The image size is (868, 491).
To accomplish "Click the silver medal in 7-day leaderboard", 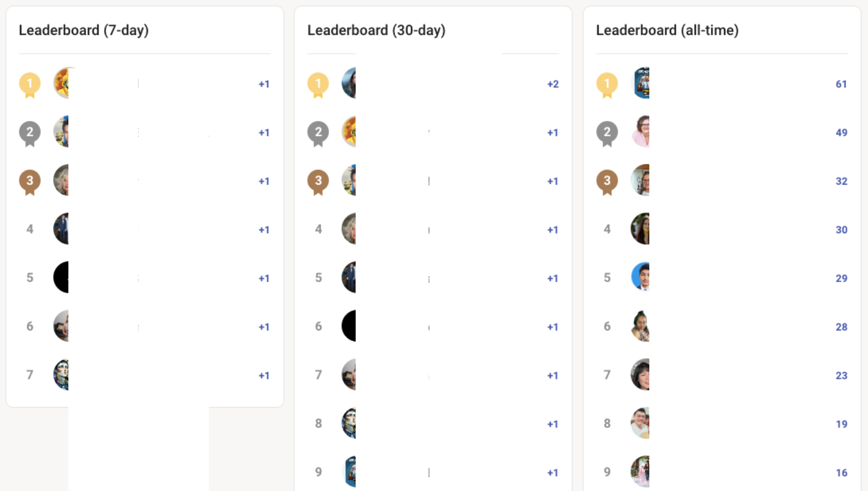I will point(29,133).
